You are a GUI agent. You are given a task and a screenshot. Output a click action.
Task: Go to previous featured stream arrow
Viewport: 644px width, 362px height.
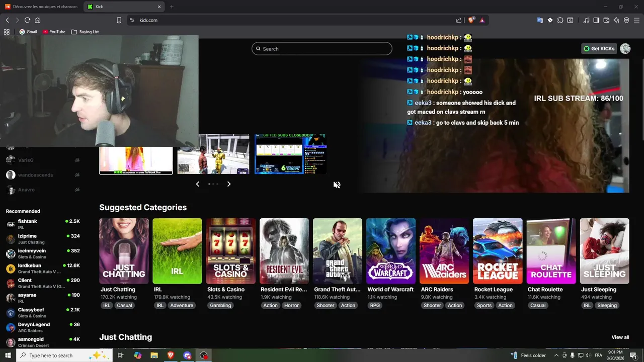click(197, 184)
